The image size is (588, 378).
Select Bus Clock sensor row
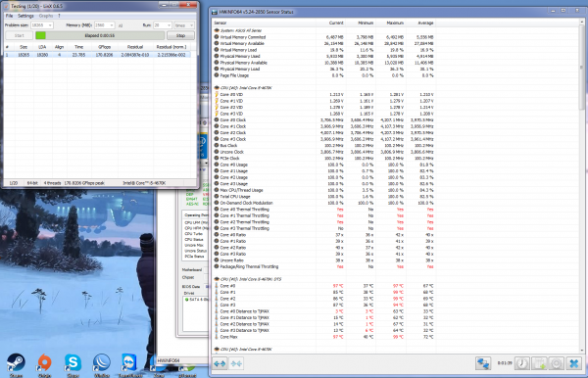tap(323, 145)
